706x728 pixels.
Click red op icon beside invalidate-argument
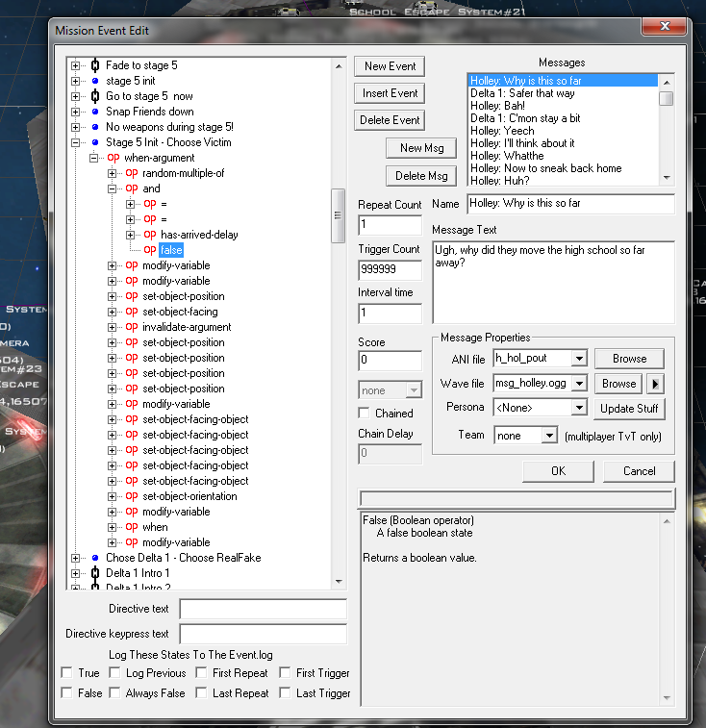[132, 327]
